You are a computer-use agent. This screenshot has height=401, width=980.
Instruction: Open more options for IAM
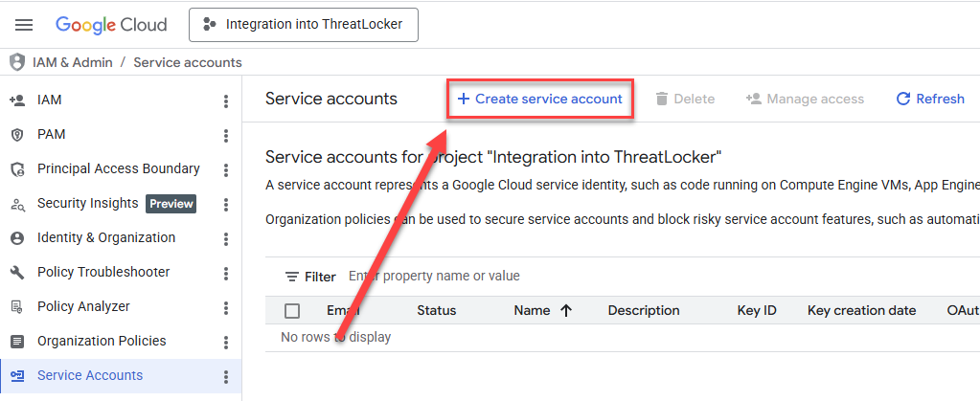pyautogui.click(x=226, y=101)
